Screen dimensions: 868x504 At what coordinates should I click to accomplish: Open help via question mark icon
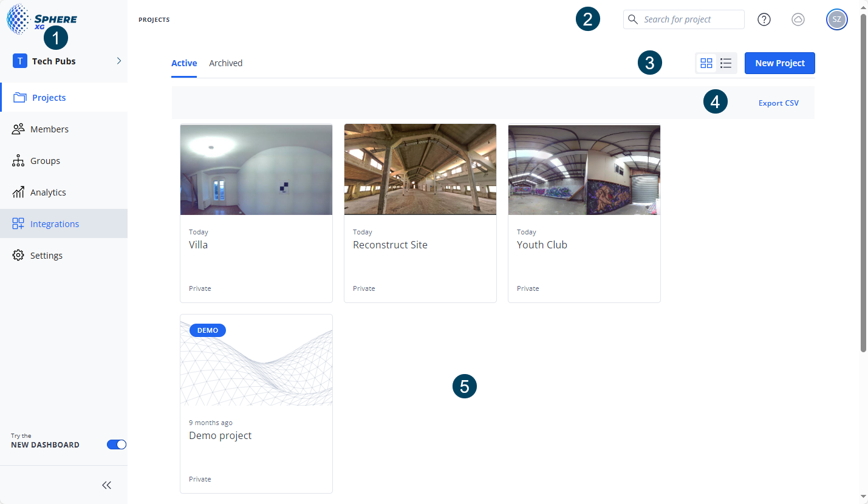click(x=764, y=19)
